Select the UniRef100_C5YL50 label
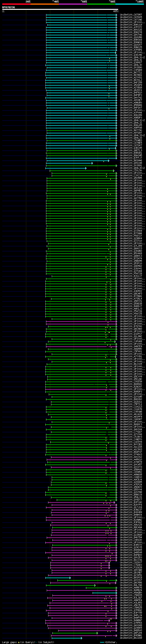 click(x=131, y=170)
